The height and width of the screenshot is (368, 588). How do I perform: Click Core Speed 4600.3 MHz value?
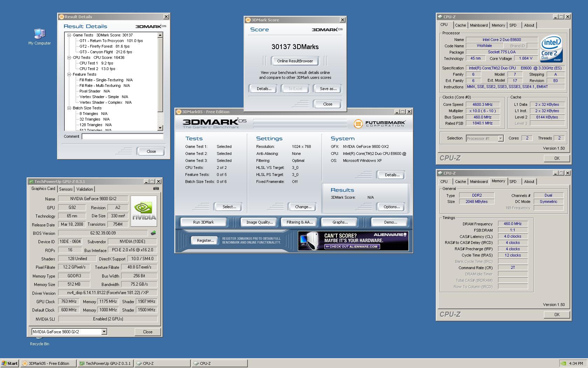click(x=483, y=104)
